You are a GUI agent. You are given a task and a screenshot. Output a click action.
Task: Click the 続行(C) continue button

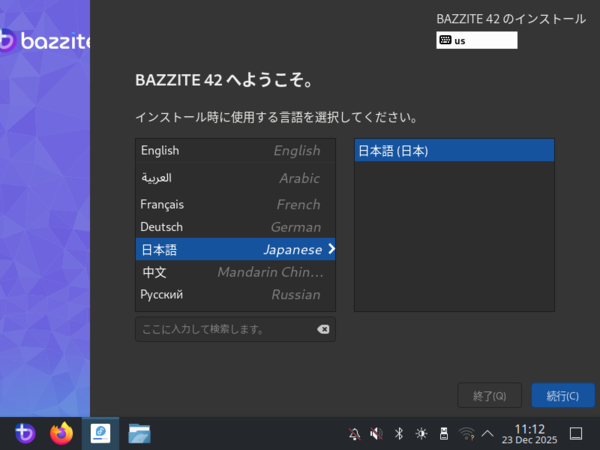coord(563,395)
